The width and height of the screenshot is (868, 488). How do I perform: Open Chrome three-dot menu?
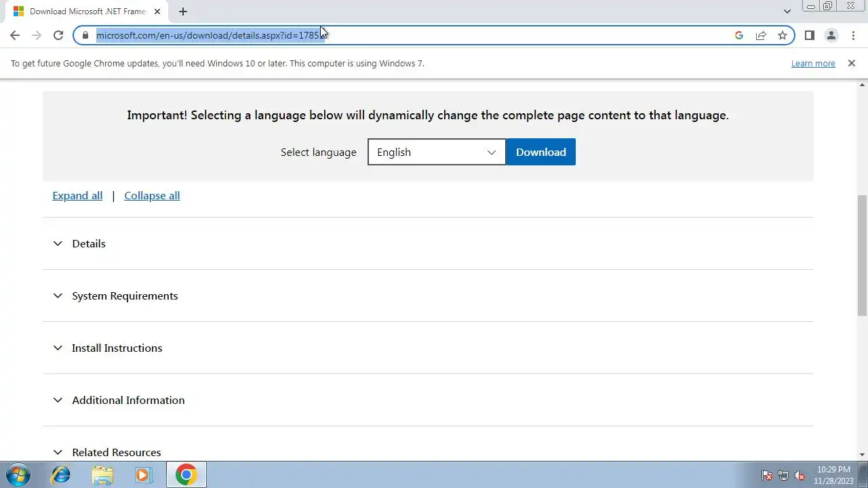[853, 35]
